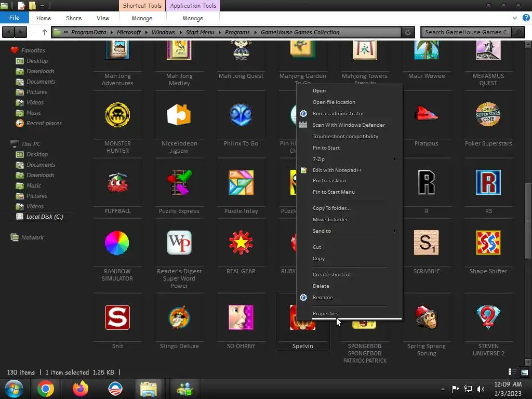Select the Puzzle Inlay tangram icon

click(241, 182)
